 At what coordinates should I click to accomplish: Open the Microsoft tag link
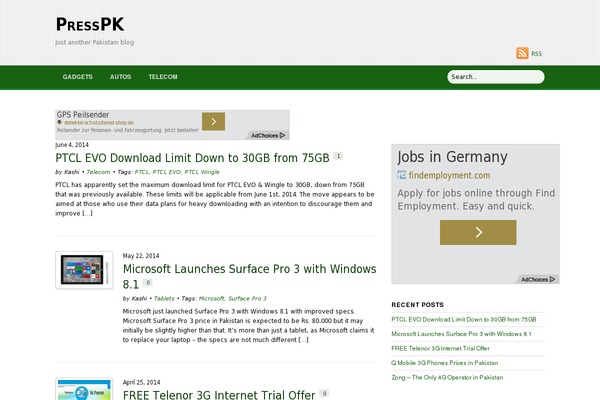pyautogui.click(x=212, y=298)
